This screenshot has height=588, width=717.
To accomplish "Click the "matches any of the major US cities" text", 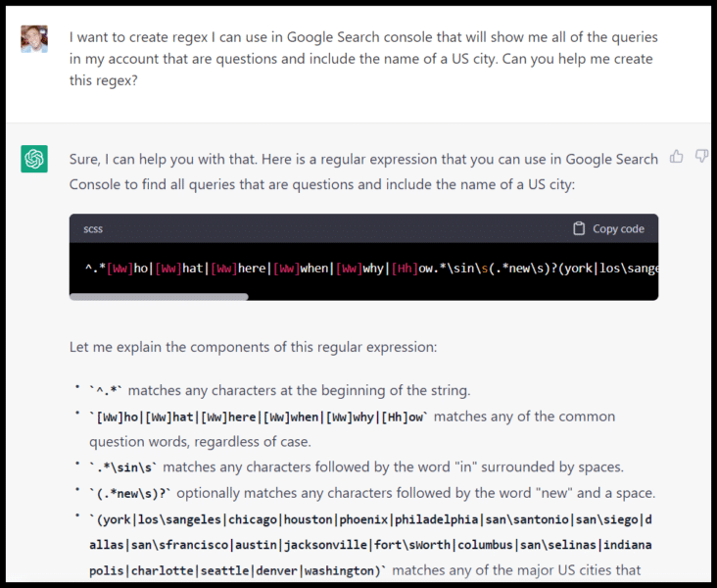I will [x=550, y=569].
